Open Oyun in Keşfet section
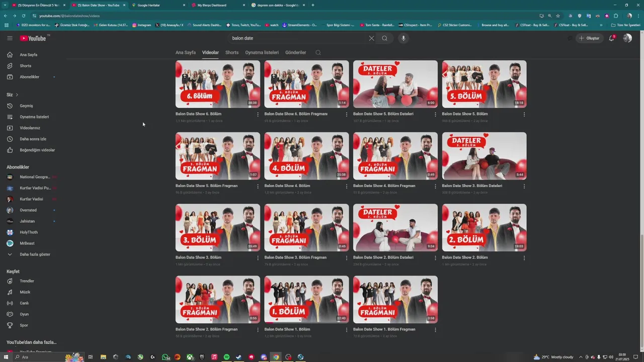 pyautogui.click(x=24, y=314)
